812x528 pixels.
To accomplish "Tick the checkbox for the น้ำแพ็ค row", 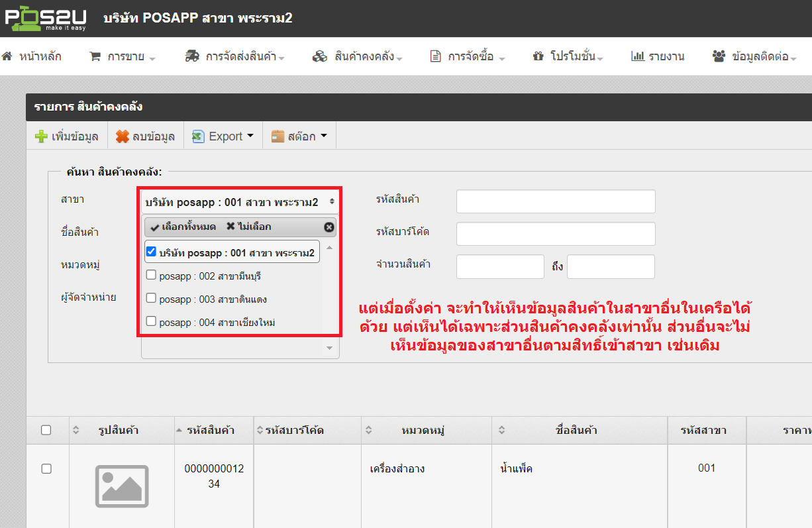I will (46, 468).
